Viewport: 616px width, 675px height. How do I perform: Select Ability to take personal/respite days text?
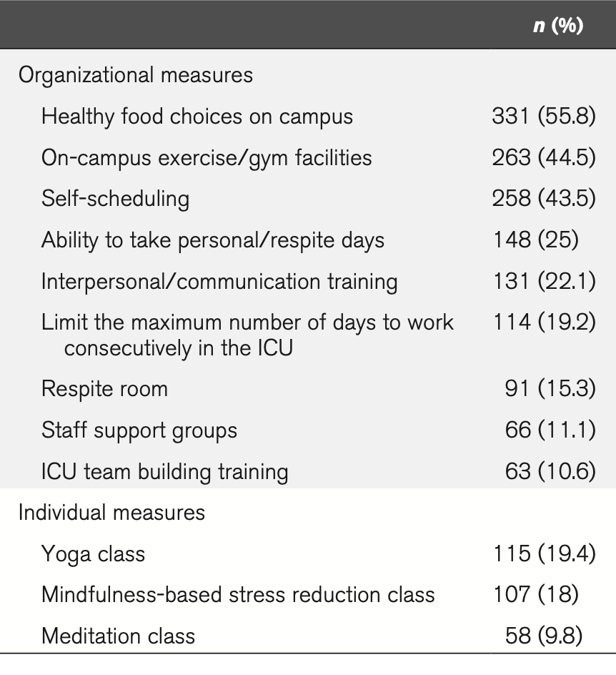(213, 240)
